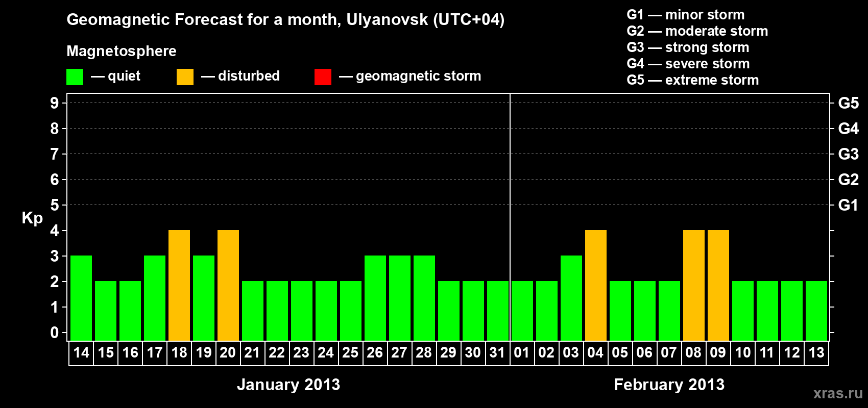The image size is (868, 408).
Task: Click date label 25 on the axis
Action: [350, 352]
